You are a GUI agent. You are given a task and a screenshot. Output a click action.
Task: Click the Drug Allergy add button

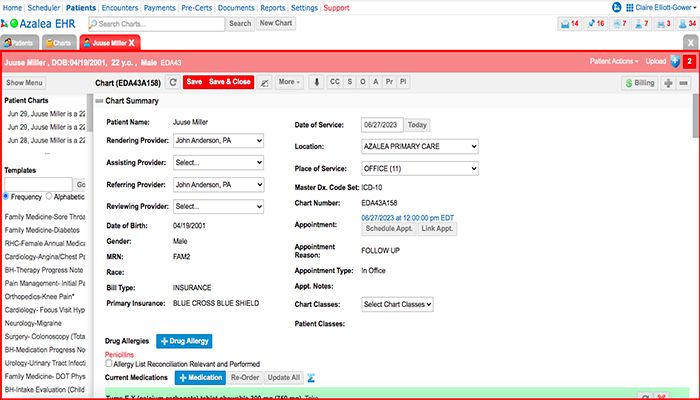183,342
